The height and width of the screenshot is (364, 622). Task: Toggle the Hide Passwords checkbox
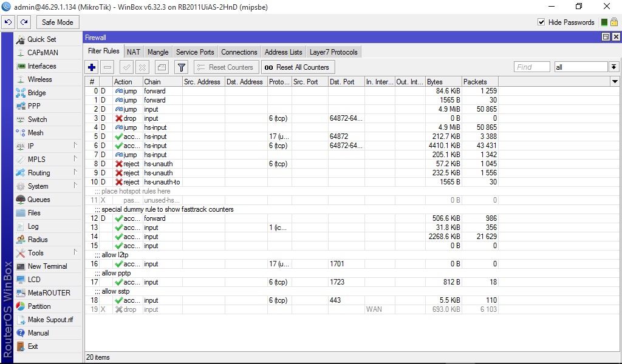[541, 22]
